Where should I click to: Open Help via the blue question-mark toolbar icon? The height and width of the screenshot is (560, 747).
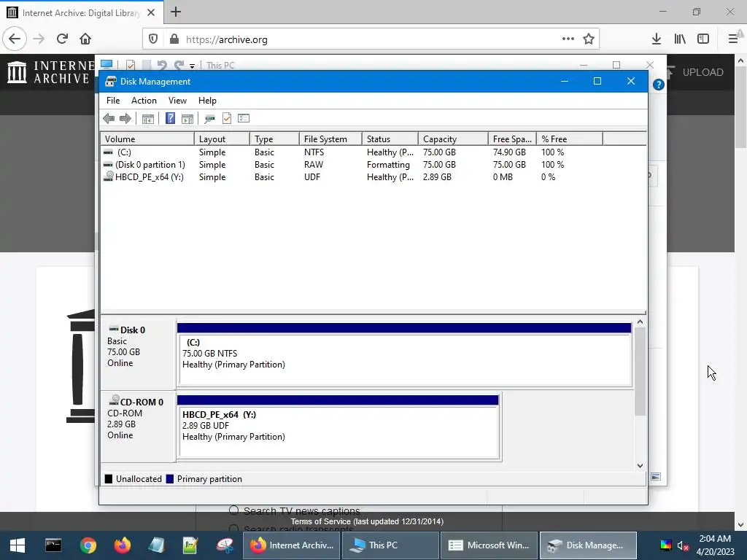170,119
